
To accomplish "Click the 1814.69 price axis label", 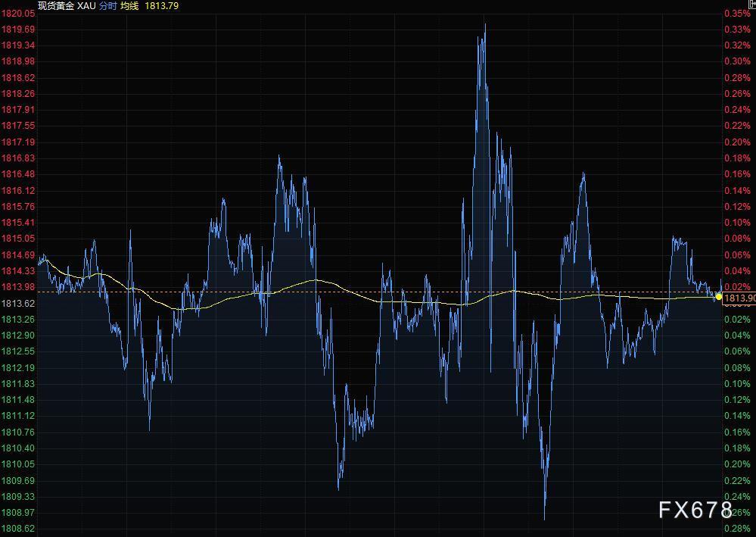I will pos(18,254).
